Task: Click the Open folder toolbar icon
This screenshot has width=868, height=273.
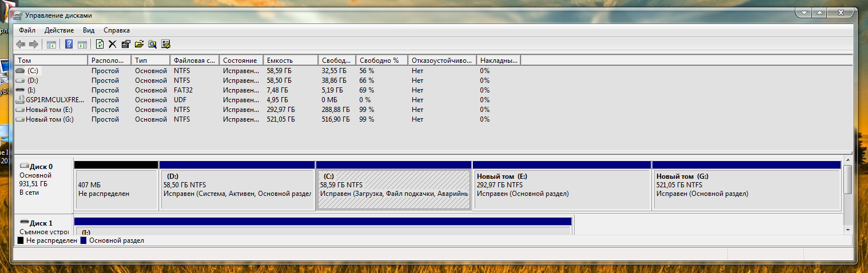Action: (x=139, y=44)
